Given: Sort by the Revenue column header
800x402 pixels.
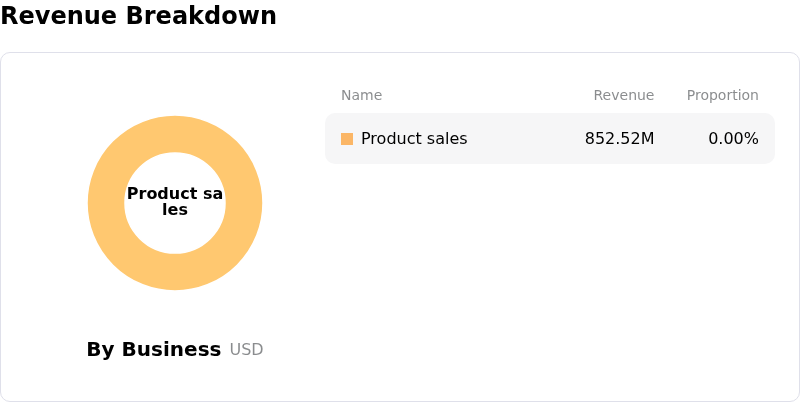Looking at the screenshot, I should pos(623,95).
